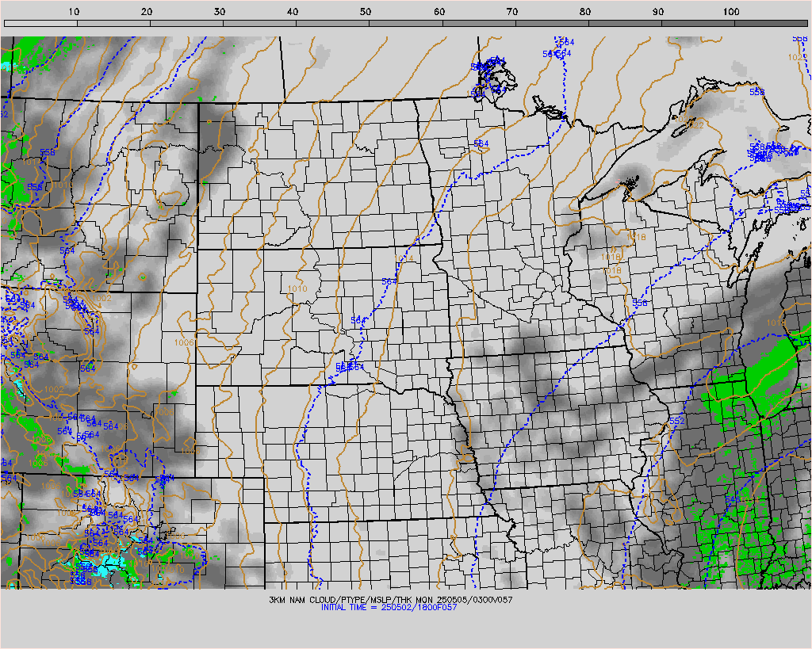Screen dimensions: 812x649
Task: Click the blue INITIAL TIME caption
Action: (389, 608)
